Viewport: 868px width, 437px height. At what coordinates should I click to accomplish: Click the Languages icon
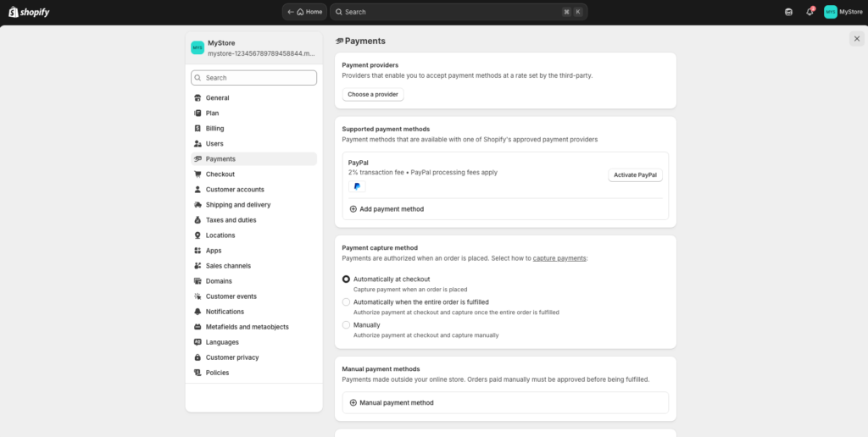198,342
